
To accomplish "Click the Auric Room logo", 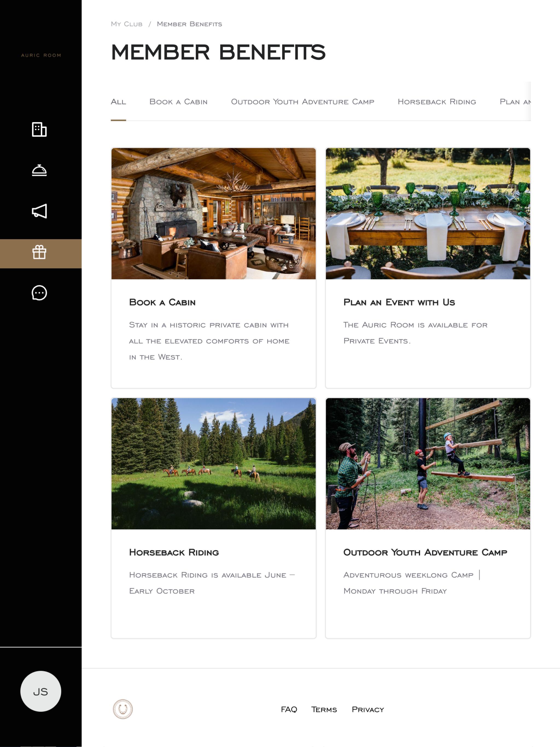I will pos(41,55).
